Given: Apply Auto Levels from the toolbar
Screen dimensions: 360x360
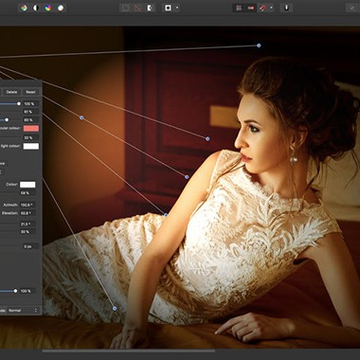Looking at the screenshot, I should coord(24,8).
